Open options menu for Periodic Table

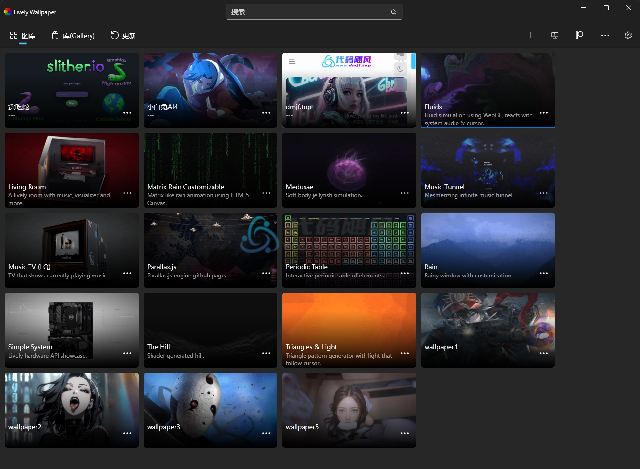pyautogui.click(x=404, y=273)
